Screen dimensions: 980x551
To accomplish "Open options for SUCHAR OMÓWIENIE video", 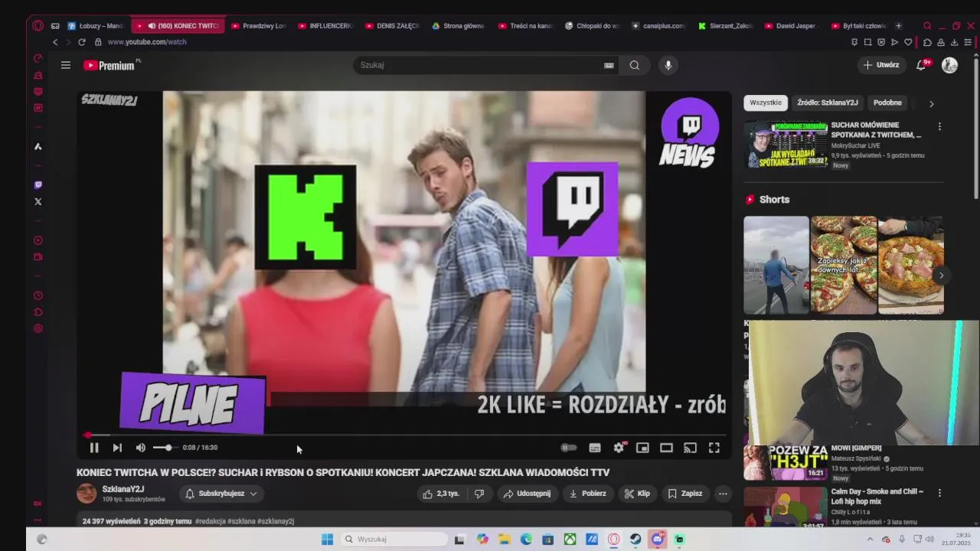I will tap(939, 126).
